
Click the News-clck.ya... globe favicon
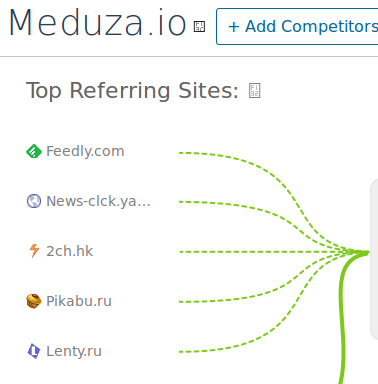click(34, 201)
